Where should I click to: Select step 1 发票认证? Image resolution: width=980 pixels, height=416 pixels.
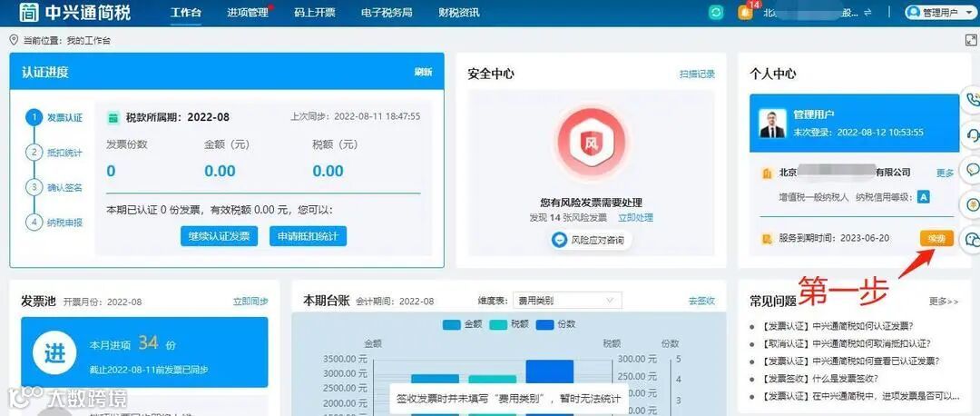(x=54, y=117)
